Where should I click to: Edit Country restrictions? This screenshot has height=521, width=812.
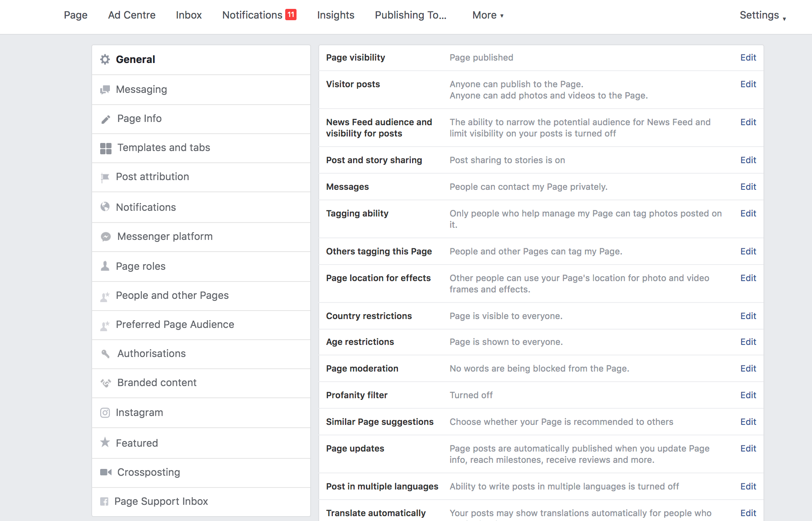(x=748, y=316)
